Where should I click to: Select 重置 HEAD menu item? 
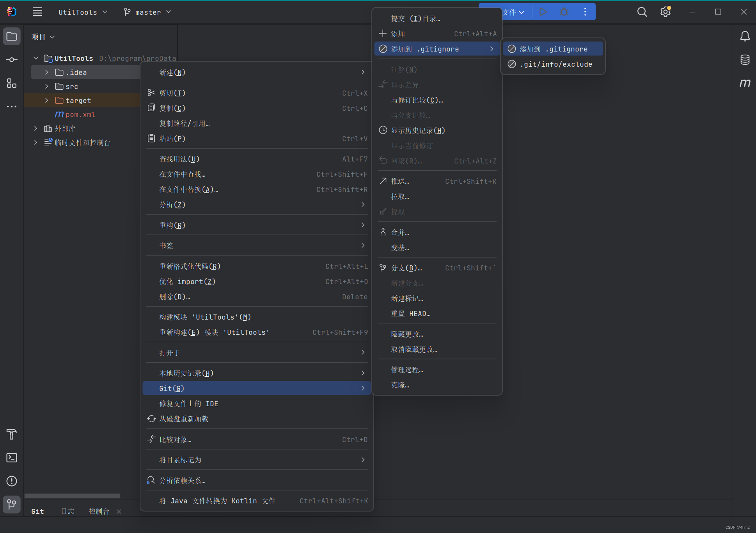click(x=437, y=313)
